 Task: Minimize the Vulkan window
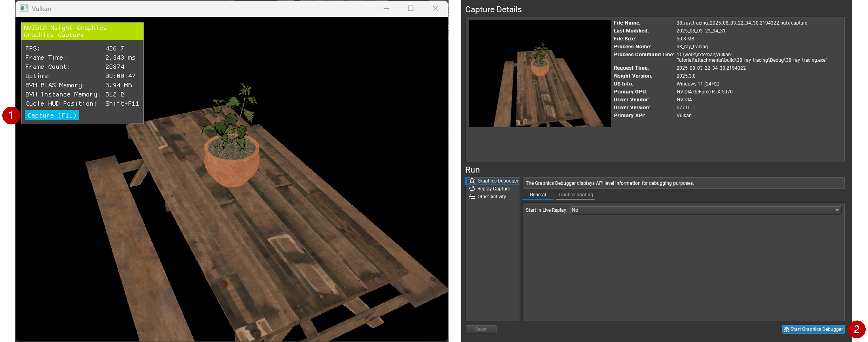386,8
